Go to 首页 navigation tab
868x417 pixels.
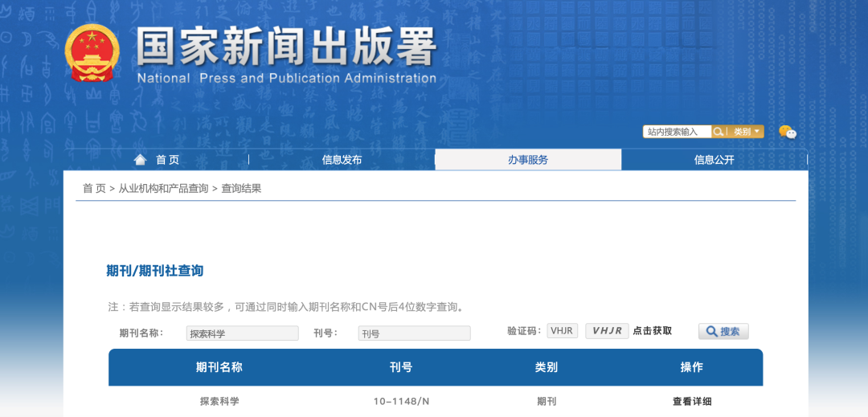point(168,160)
